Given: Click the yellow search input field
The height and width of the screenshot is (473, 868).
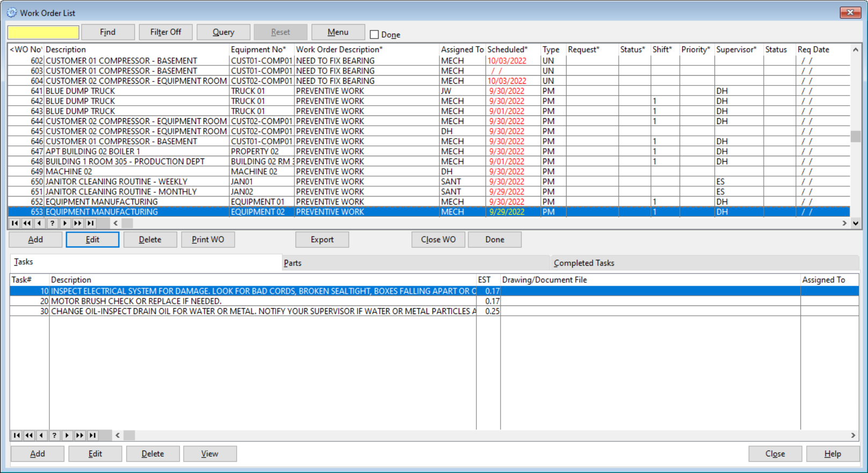Looking at the screenshot, I should (x=43, y=32).
